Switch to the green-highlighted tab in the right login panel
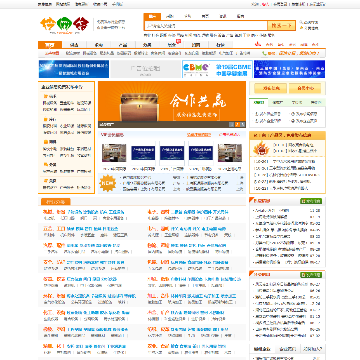 (x=259, y=103)
